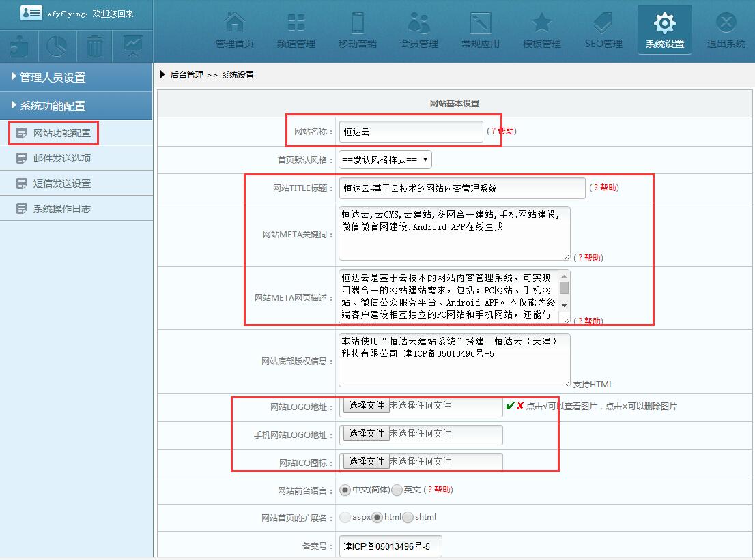Open 邮件发送选项 in the sidebar
Viewport: 755px width, 560px height.
coord(61,158)
